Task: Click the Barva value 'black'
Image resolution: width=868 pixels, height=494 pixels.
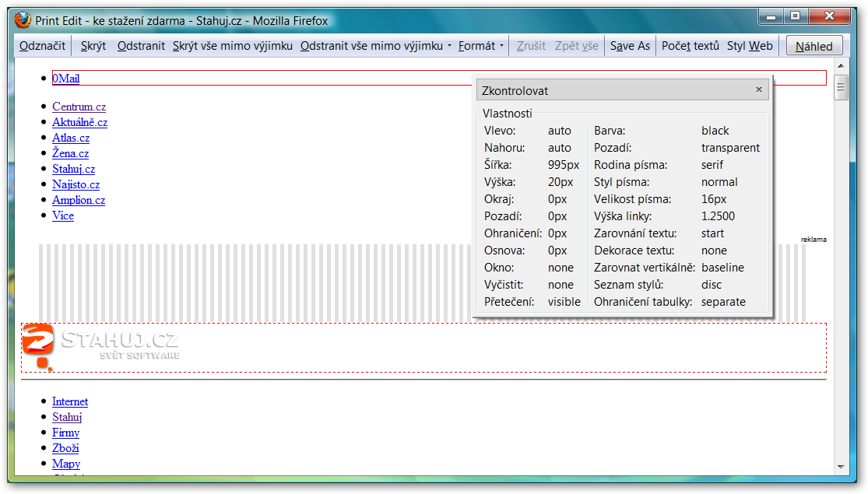Action: coord(715,131)
